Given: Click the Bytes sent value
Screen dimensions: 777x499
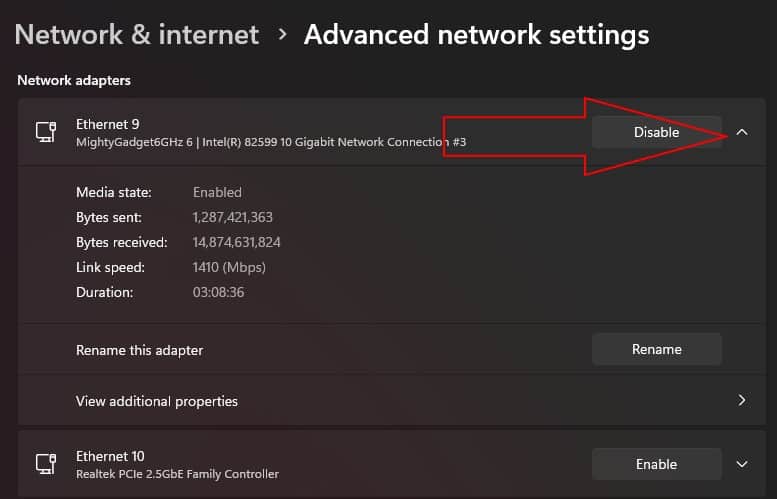Looking at the screenshot, I should [232, 217].
